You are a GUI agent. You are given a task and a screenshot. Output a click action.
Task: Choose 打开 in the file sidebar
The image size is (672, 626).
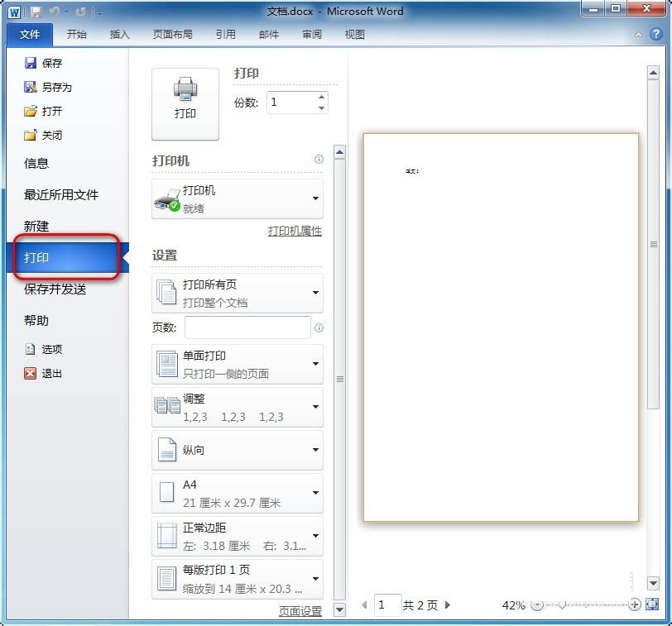(44, 111)
